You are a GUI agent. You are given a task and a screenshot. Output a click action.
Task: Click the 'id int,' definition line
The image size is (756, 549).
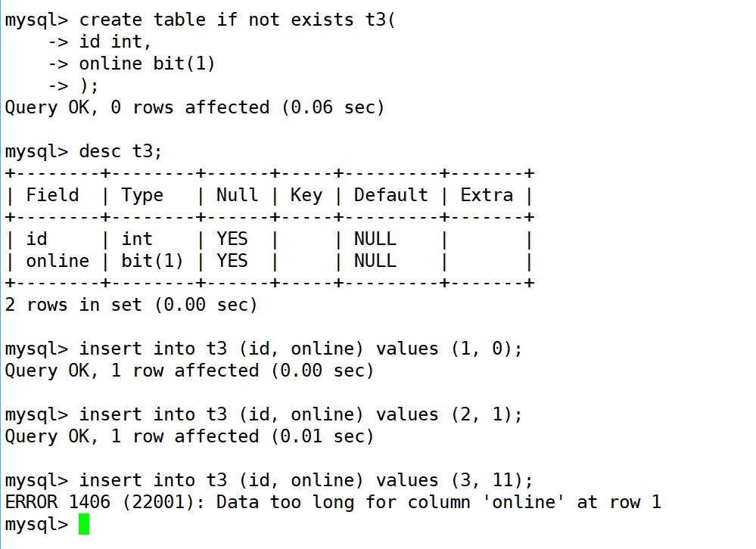click(115, 42)
